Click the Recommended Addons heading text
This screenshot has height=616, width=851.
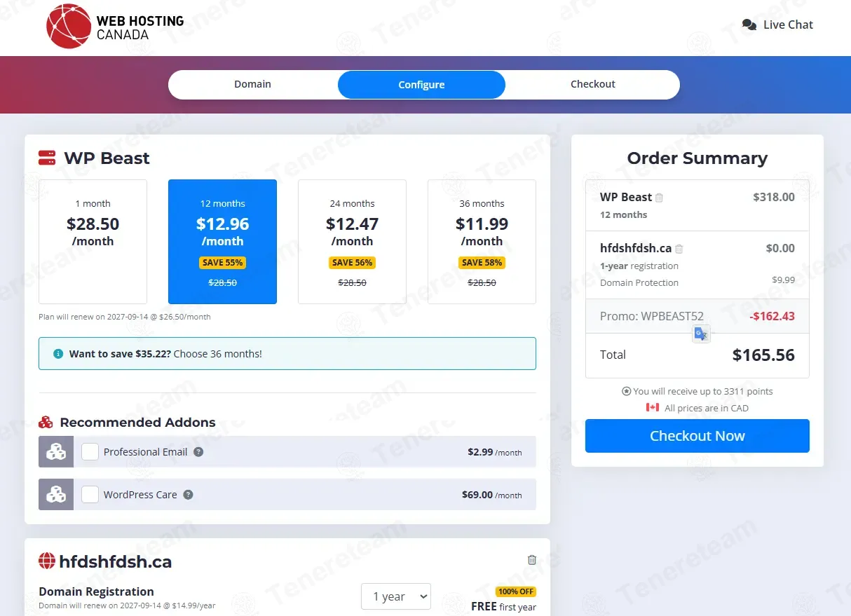pos(137,423)
